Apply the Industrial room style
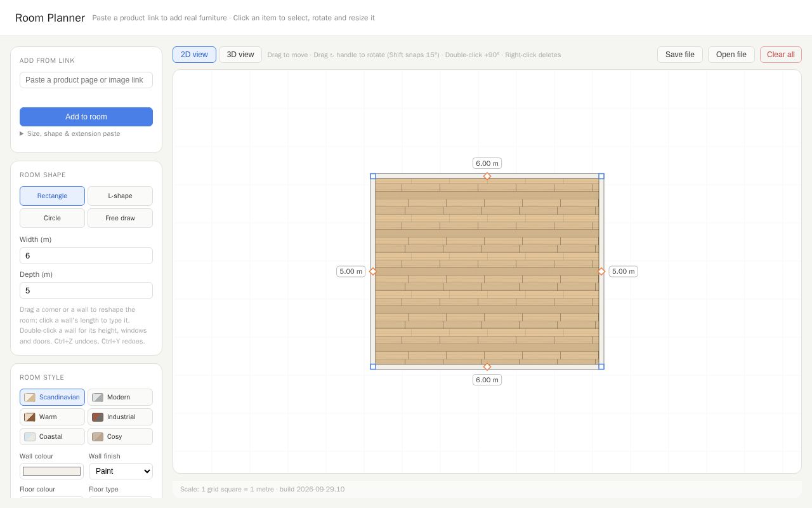 pos(120,417)
